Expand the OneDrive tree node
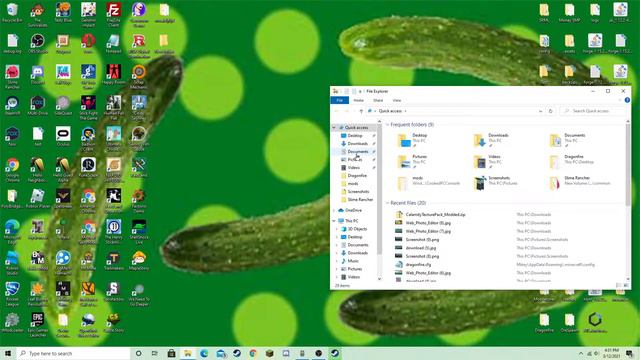This screenshot has width=640, height=360. [x=334, y=210]
